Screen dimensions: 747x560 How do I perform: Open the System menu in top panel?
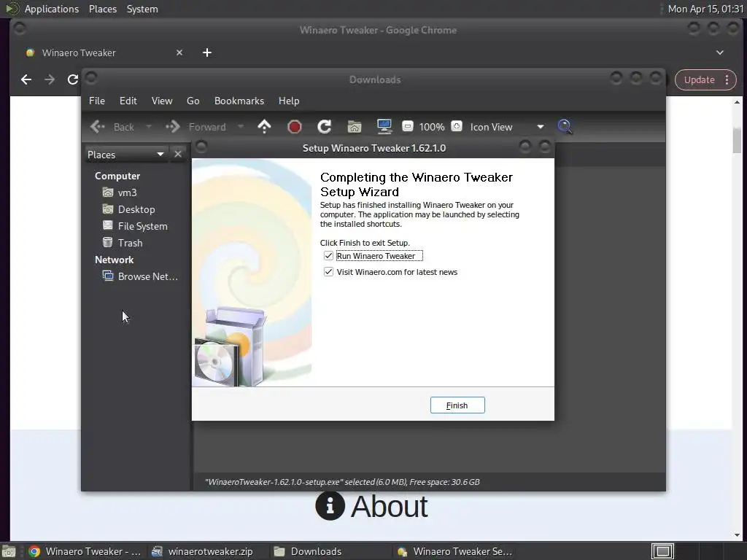[142, 9]
